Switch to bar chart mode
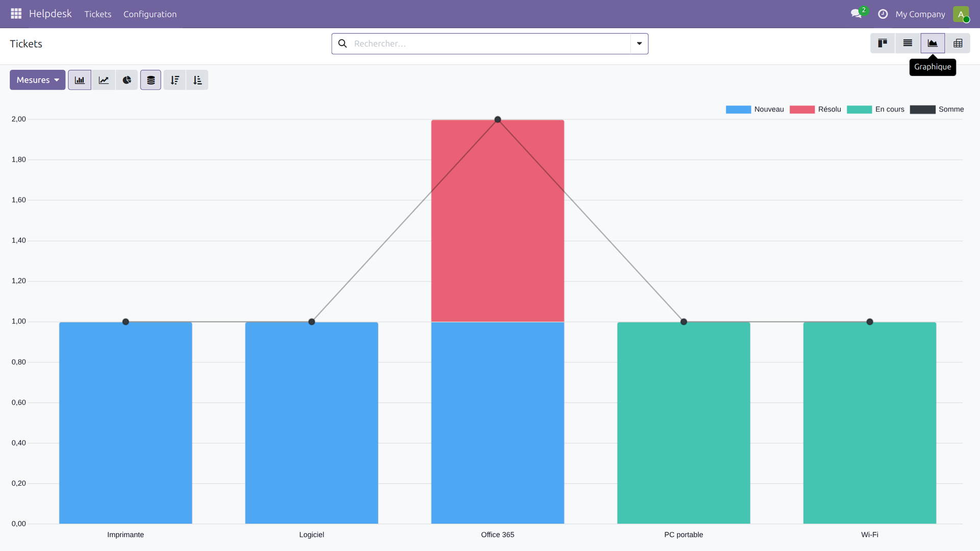 pos(80,80)
